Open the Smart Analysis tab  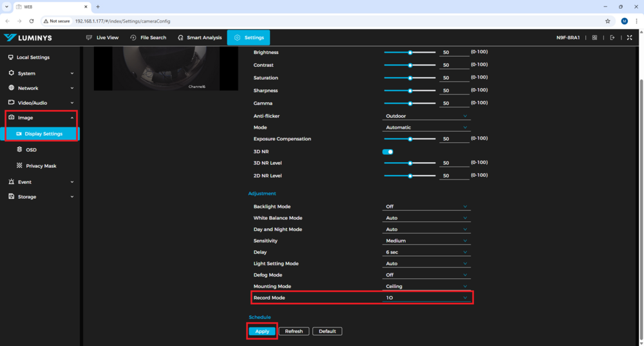pyautogui.click(x=200, y=38)
